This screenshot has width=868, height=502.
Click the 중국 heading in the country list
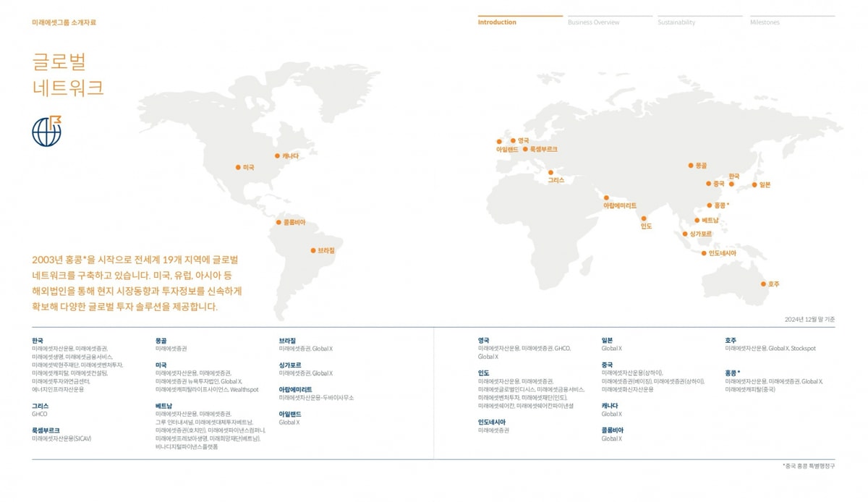607,365
